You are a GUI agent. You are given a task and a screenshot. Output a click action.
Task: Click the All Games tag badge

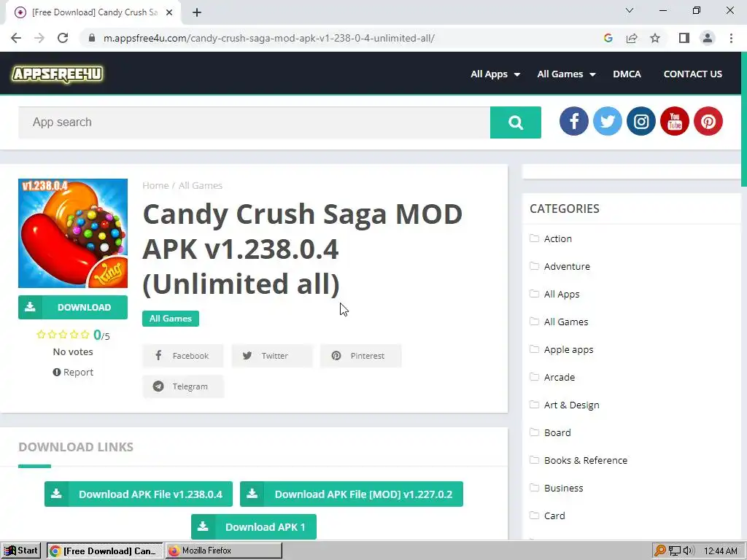click(171, 319)
